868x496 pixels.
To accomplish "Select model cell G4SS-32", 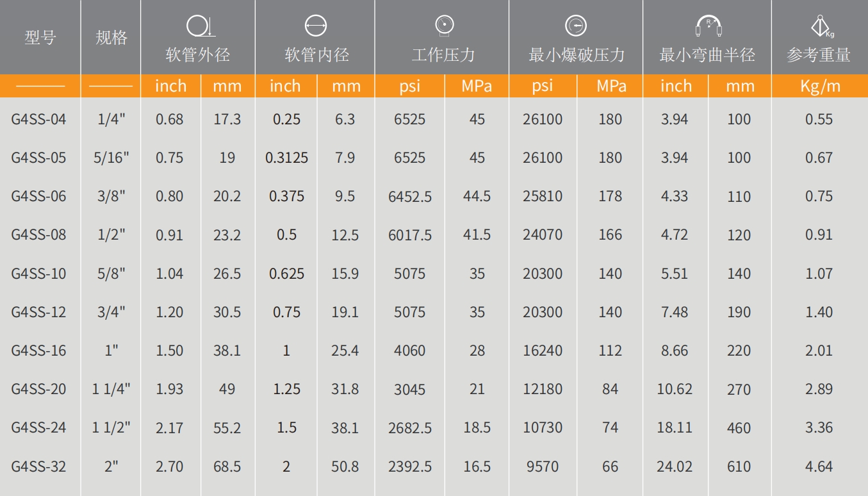I will click(39, 467).
